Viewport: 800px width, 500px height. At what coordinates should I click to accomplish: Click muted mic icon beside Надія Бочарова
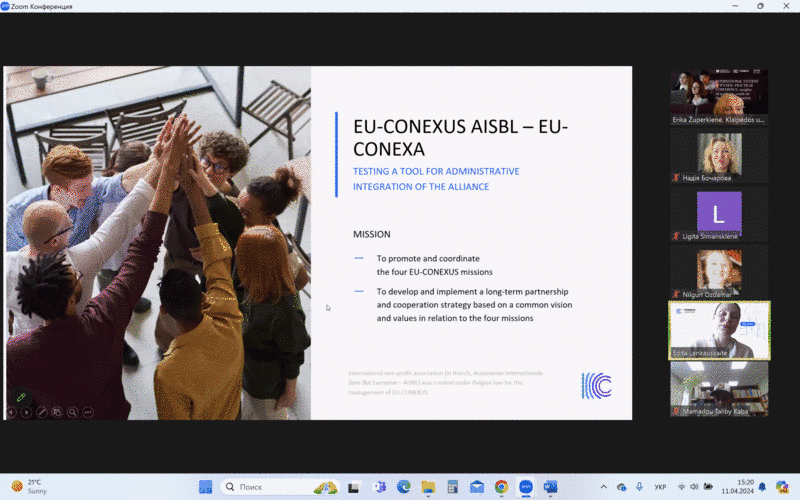click(676, 178)
